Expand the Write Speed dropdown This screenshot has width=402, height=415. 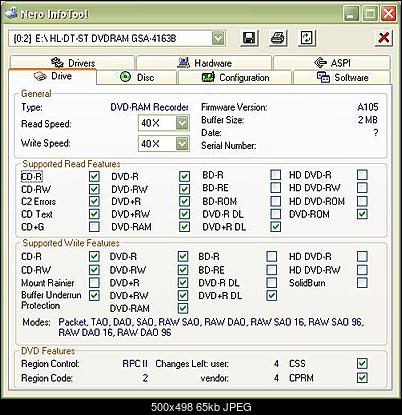tap(182, 144)
